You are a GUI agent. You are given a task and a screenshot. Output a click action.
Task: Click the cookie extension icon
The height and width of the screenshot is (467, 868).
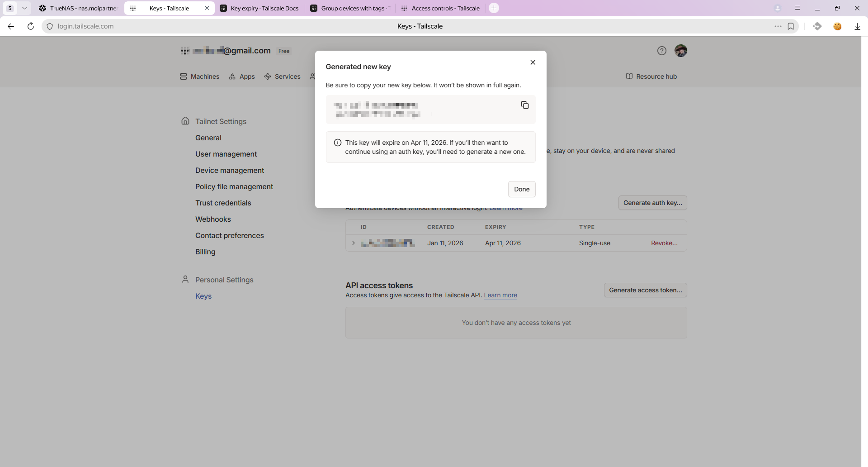[x=837, y=26]
